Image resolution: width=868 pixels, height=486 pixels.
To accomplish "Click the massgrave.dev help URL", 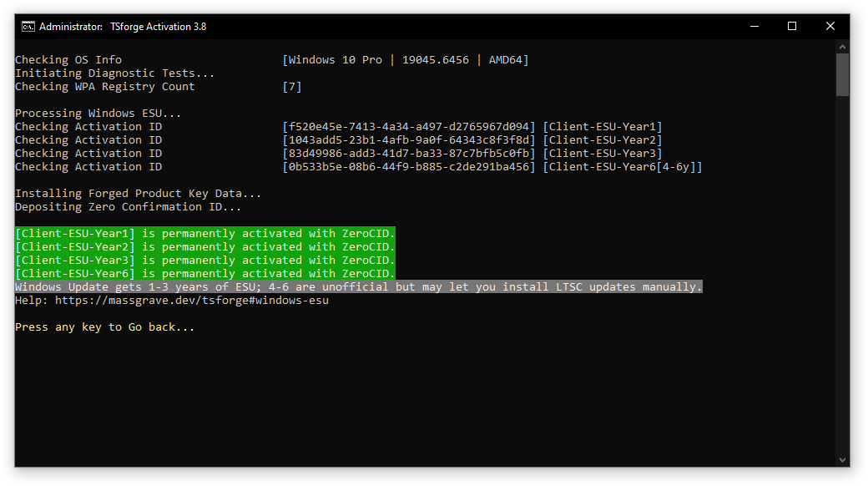I will pyautogui.click(x=191, y=301).
